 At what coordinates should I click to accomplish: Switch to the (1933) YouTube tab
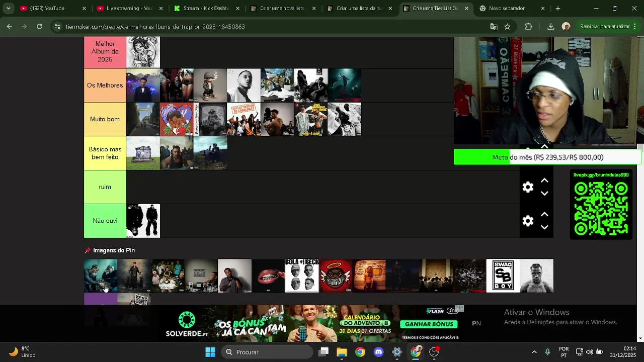coord(53,9)
